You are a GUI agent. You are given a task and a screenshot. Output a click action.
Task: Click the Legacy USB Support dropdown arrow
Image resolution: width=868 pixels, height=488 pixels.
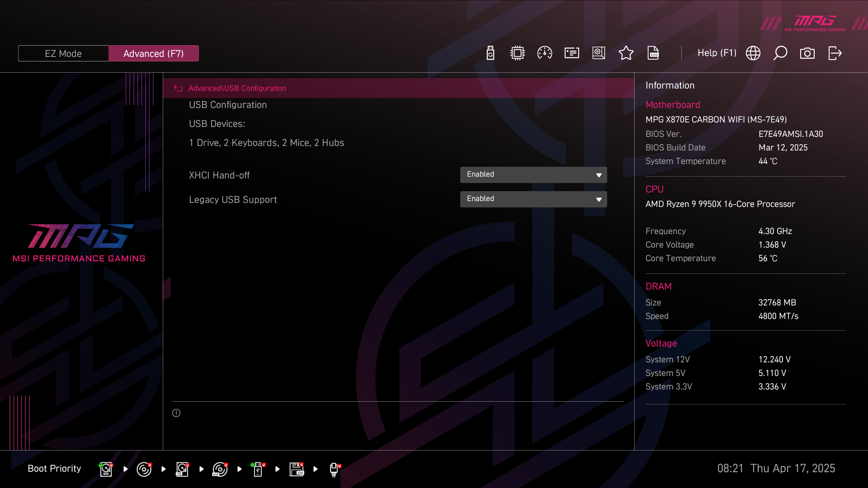pyautogui.click(x=599, y=200)
